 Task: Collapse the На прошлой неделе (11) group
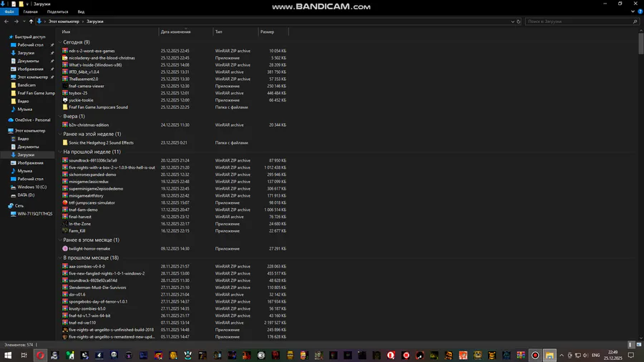[60, 152]
